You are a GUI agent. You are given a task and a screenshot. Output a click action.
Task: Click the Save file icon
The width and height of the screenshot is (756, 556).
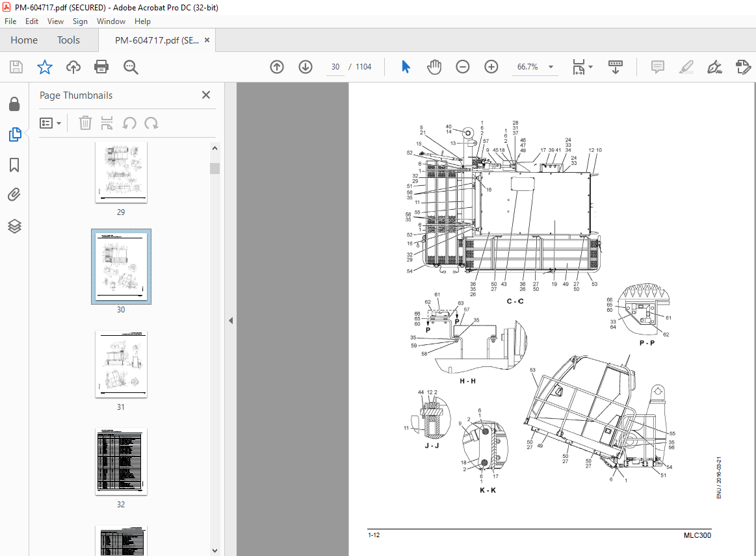pyautogui.click(x=16, y=67)
